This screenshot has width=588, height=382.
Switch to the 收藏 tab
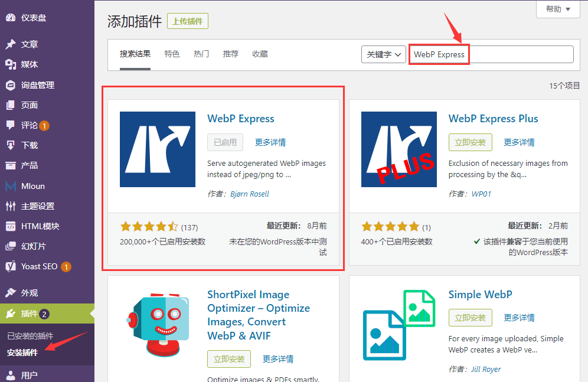click(260, 54)
